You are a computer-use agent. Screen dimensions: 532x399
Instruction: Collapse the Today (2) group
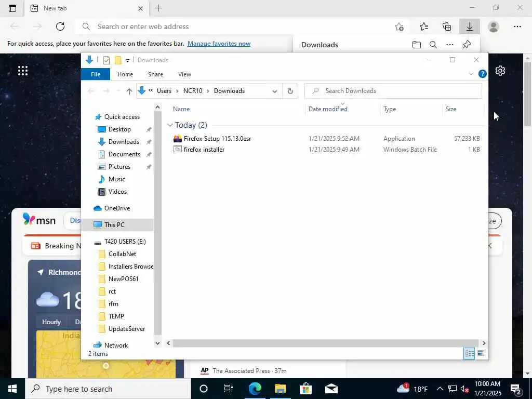point(170,125)
